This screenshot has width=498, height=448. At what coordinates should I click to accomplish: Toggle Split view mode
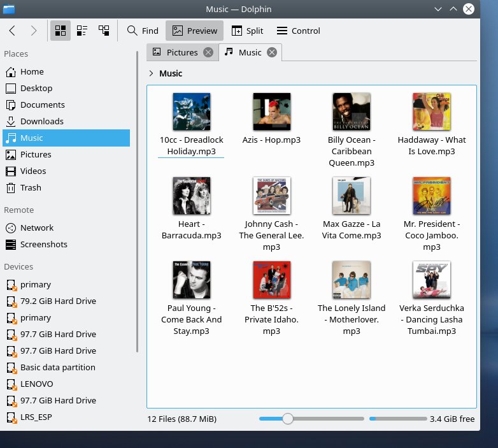point(246,31)
